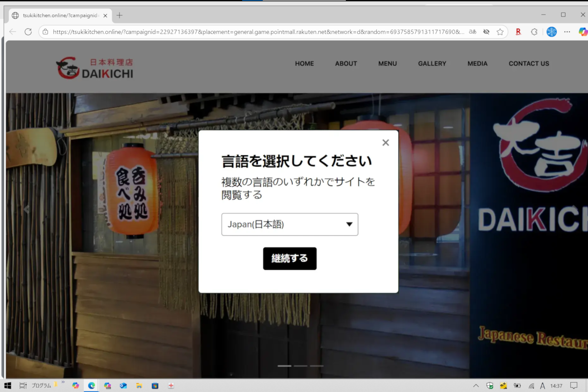The image size is (588, 392).
Task: Open the CONTACT US page
Action: 529,64
